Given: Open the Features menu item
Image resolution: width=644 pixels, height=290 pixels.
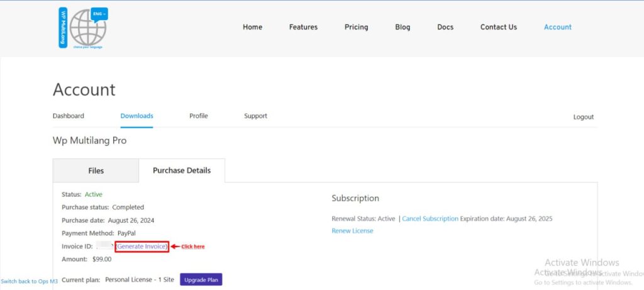Looking at the screenshot, I should (x=303, y=27).
